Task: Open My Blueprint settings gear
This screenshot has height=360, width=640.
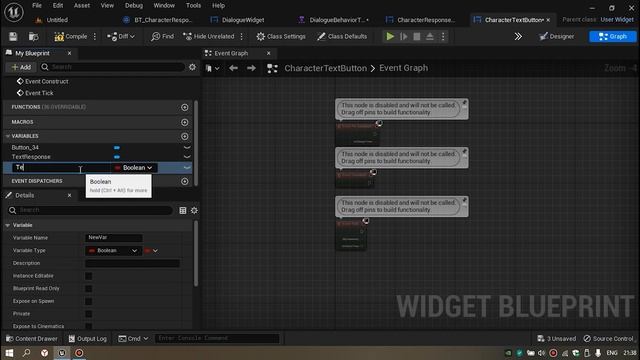Action: pyautogui.click(x=192, y=67)
